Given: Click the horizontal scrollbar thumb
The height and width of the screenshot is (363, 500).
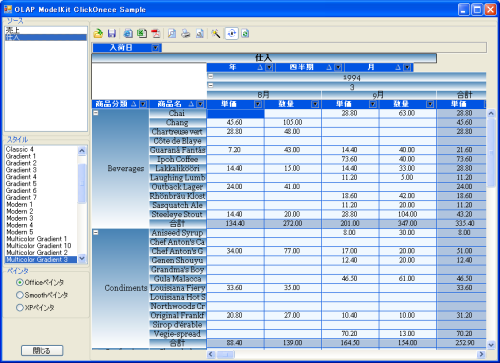Looking at the screenshot, I should pos(226,354).
